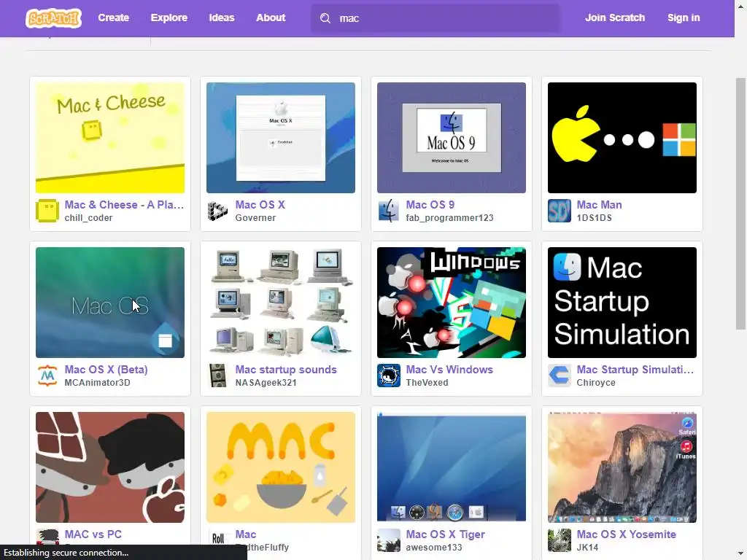This screenshot has width=747, height=560.
Task: Click author name Governer
Action: [255, 218]
